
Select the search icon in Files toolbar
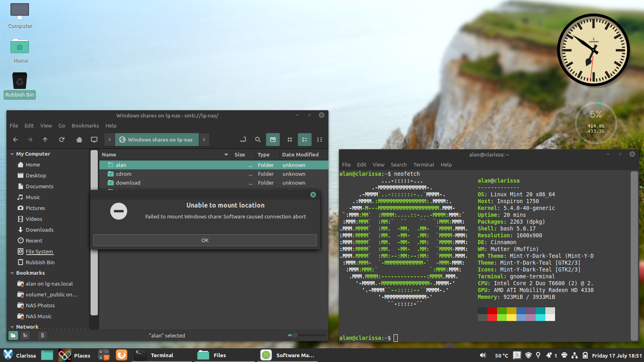click(x=258, y=140)
